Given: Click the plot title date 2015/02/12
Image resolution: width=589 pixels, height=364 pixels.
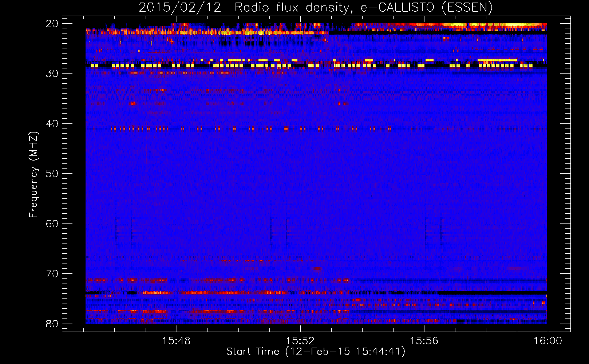Looking at the screenshot, I should [x=180, y=7].
